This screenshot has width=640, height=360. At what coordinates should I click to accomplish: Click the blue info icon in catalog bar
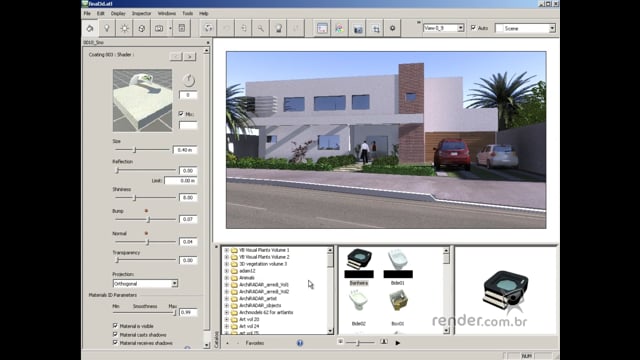pos(300,343)
